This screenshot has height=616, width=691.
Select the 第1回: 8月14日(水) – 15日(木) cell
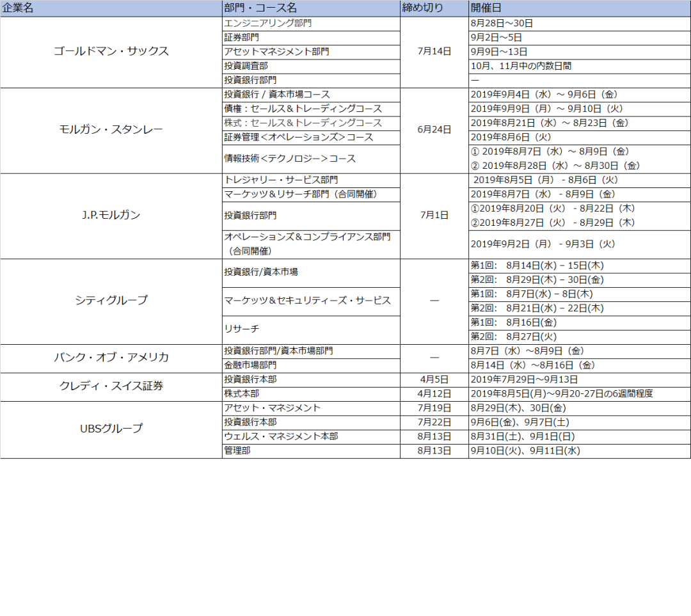coord(580,265)
